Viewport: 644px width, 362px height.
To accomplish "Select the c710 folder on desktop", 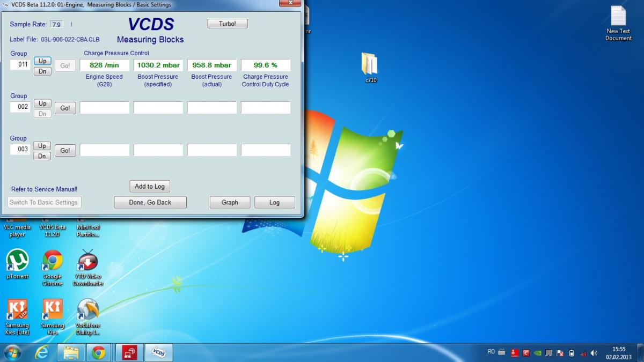I will pos(370,65).
